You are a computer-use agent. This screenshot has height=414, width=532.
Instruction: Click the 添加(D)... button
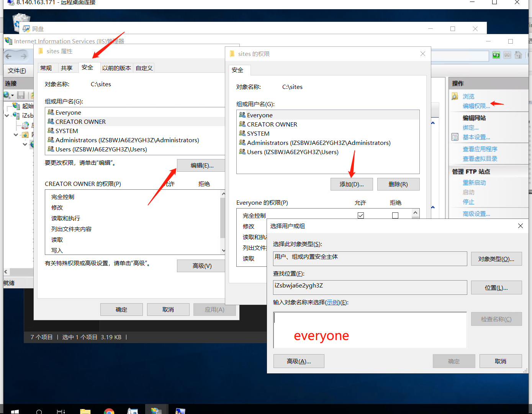point(352,184)
